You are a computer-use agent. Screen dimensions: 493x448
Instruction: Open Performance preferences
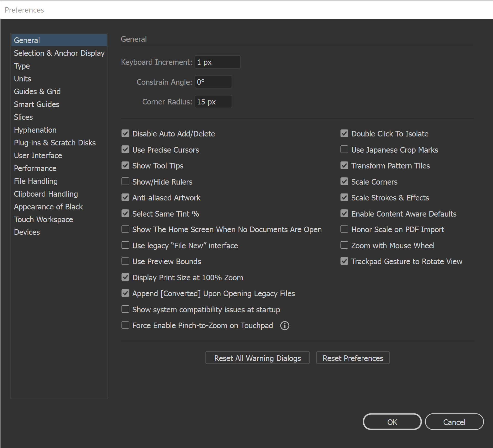point(59,168)
